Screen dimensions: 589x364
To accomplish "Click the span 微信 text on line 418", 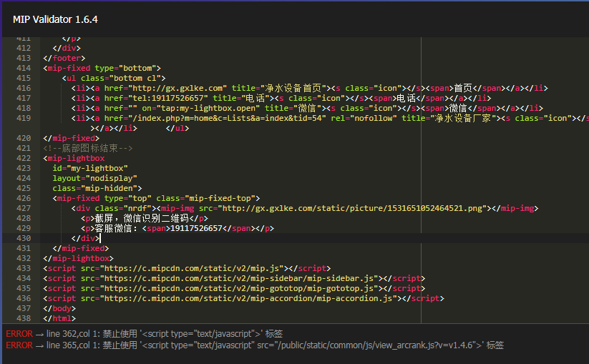I will click(458, 108).
